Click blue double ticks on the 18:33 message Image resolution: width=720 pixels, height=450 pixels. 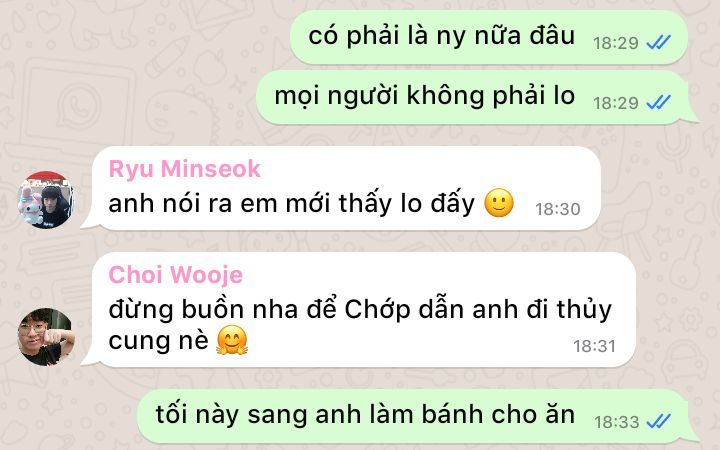click(x=658, y=421)
